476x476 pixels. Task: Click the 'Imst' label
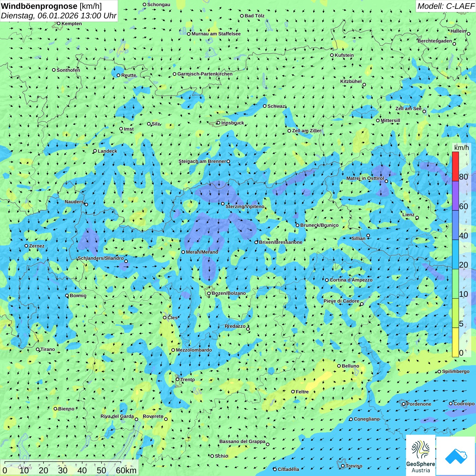(x=129, y=129)
